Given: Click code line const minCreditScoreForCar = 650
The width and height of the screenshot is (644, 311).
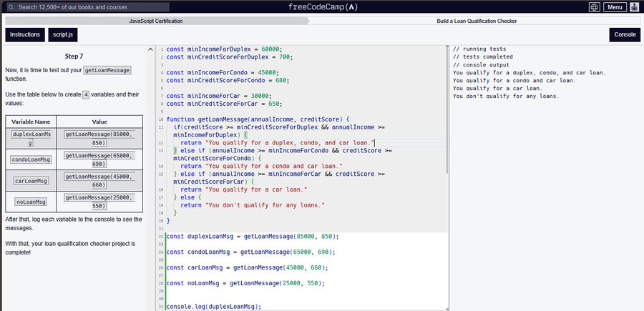Looking at the screenshot, I should pyautogui.click(x=224, y=104).
